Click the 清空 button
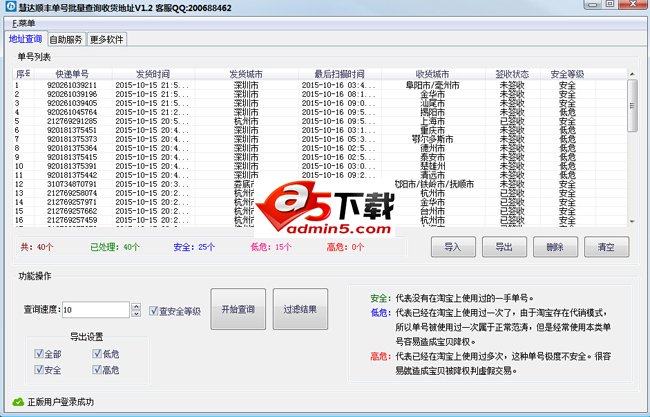Image resolution: width=650 pixels, height=417 pixels. pyautogui.click(x=606, y=247)
